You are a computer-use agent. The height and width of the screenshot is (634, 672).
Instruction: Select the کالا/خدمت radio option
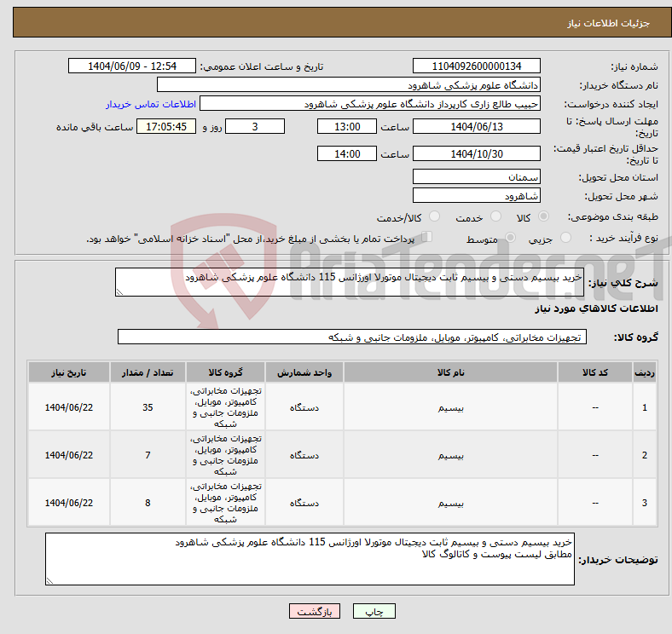(x=434, y=218)
